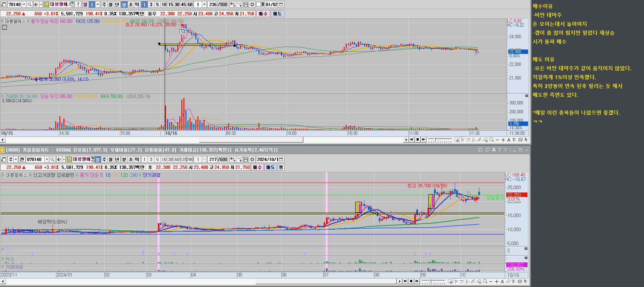Open the 주 market type dropdown in lower toolbar
The width and height of the screenshot is (644, 287).
point(16,159)
